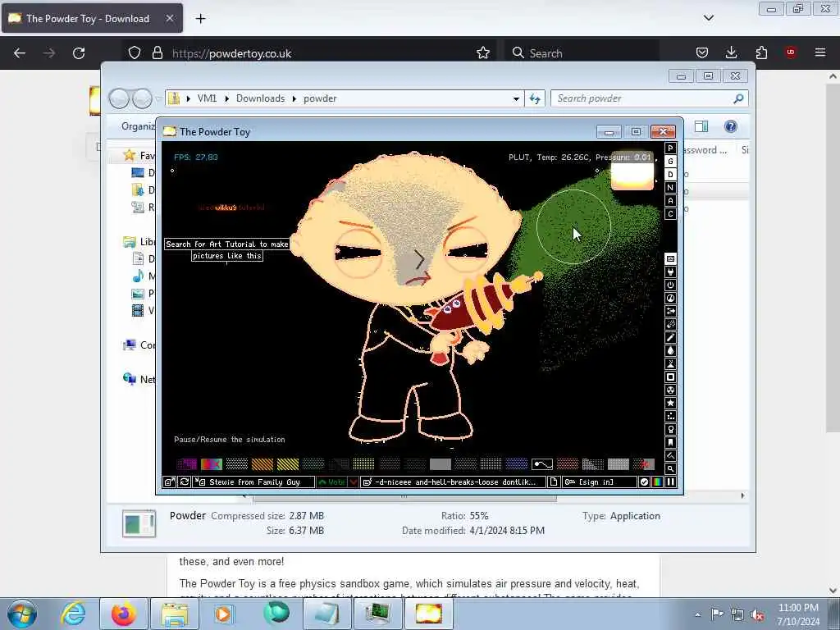
Task: Open a new Firefox tab
Action: [200, 19]
